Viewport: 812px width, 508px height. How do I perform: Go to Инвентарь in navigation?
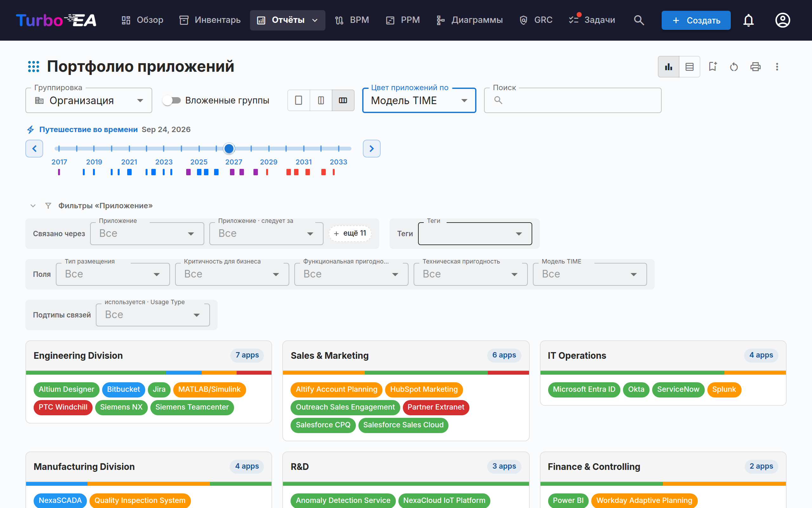coord(210,20)
